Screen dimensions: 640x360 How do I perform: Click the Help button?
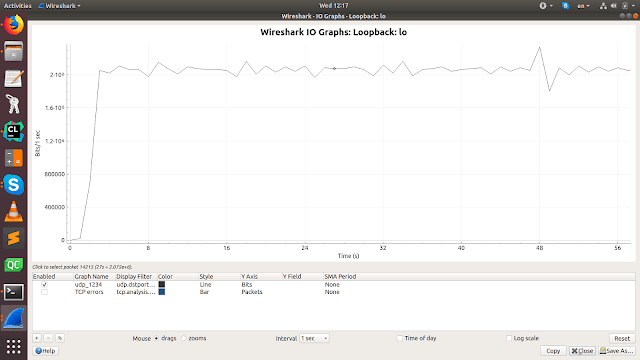point(45,351)
